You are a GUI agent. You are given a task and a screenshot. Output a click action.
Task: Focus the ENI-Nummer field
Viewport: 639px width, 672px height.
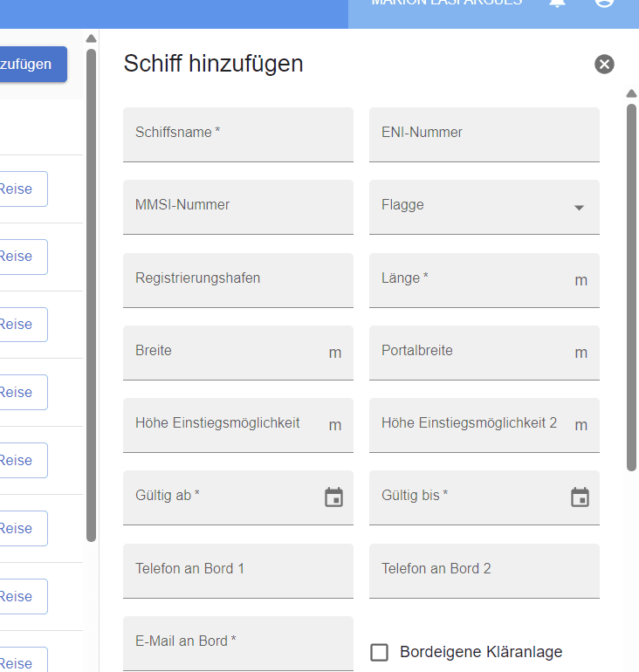pos(484,134)
